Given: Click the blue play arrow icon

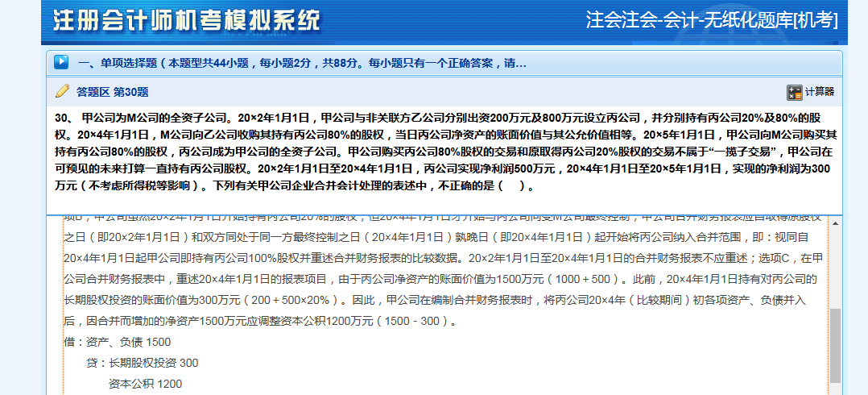Looking at the screenshot, I should (61, 62).
